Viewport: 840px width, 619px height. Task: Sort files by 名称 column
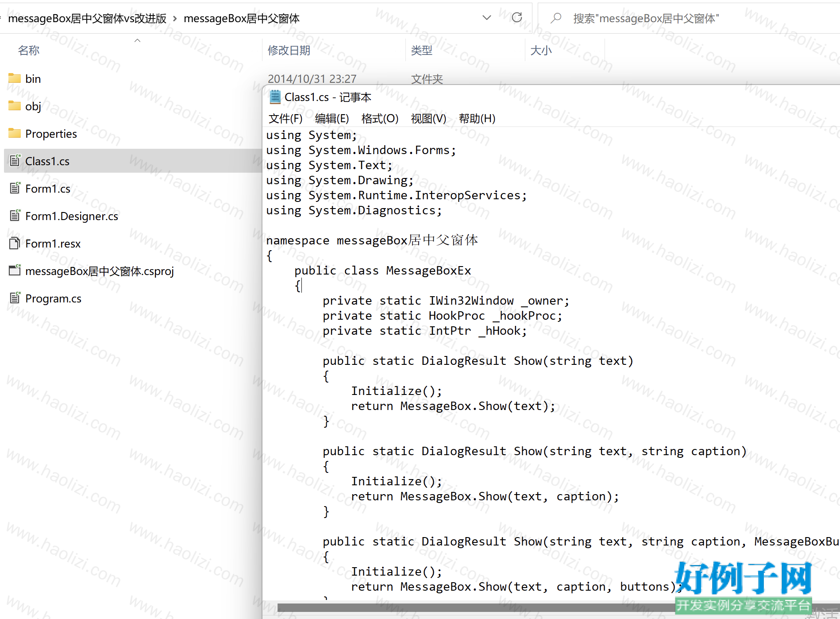(29, 50)
